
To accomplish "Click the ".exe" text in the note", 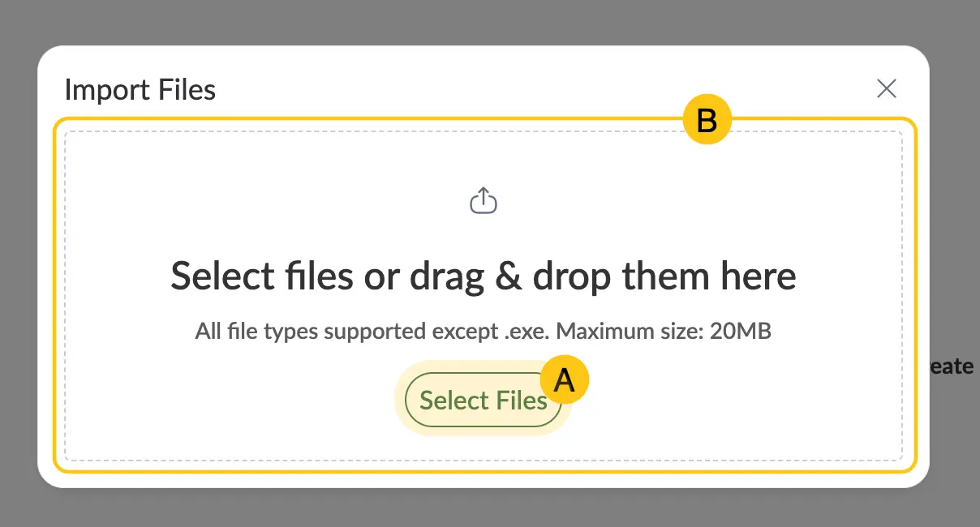I will [531, 332].
